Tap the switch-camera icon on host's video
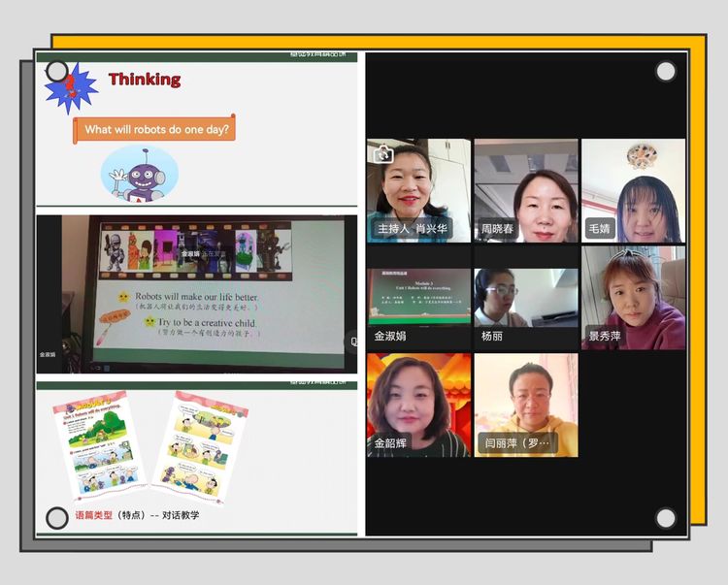This screenshot has width=728, height=585. tap(383, 154)
